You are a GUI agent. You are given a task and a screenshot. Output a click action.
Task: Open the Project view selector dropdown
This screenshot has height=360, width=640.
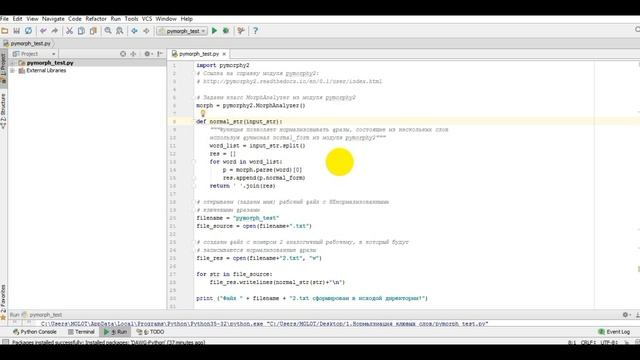(x=33, y=54)
